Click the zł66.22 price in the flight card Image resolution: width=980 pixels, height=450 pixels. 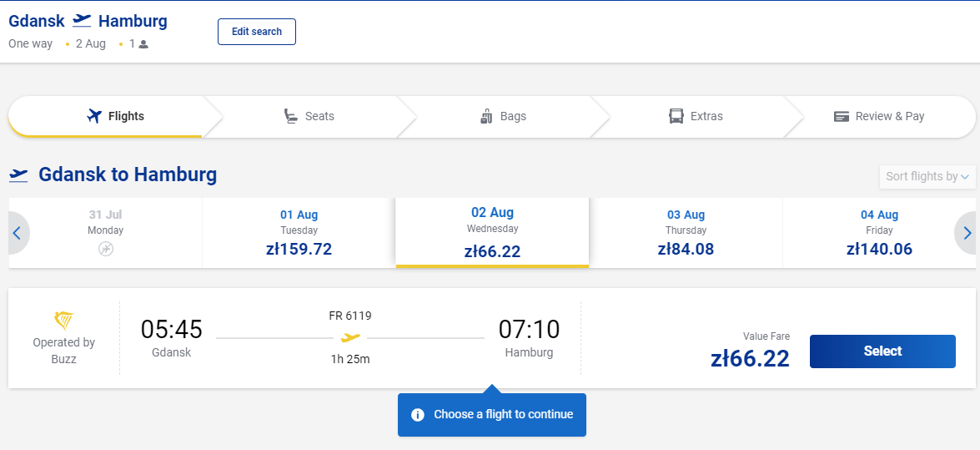[x=750, y=359]
